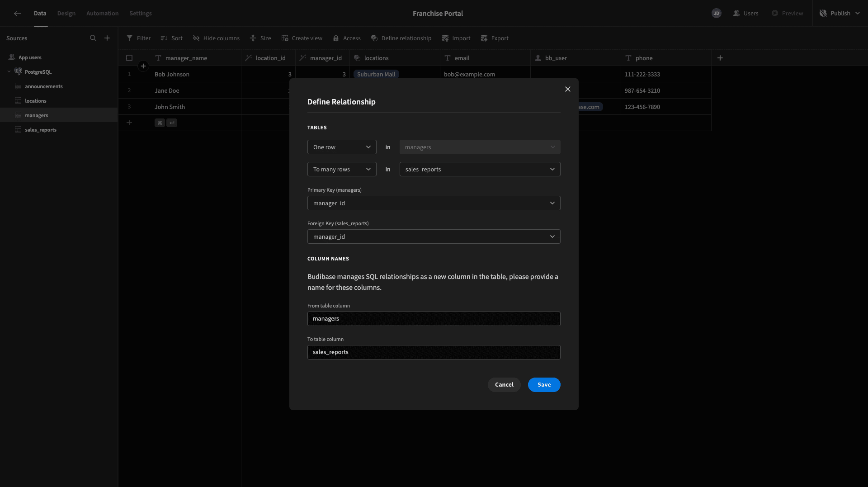Screen dimensions: 868x487
Task: Open Access lock settings
Action: point(347,38)
